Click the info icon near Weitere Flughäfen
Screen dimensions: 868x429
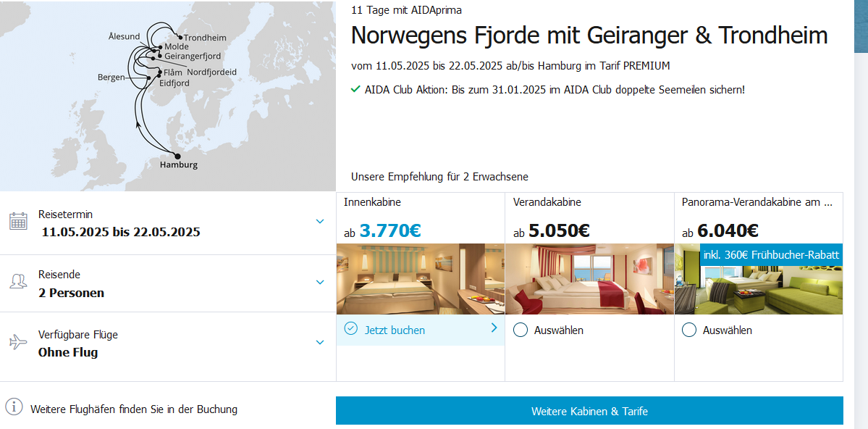[x=14, y=407]
